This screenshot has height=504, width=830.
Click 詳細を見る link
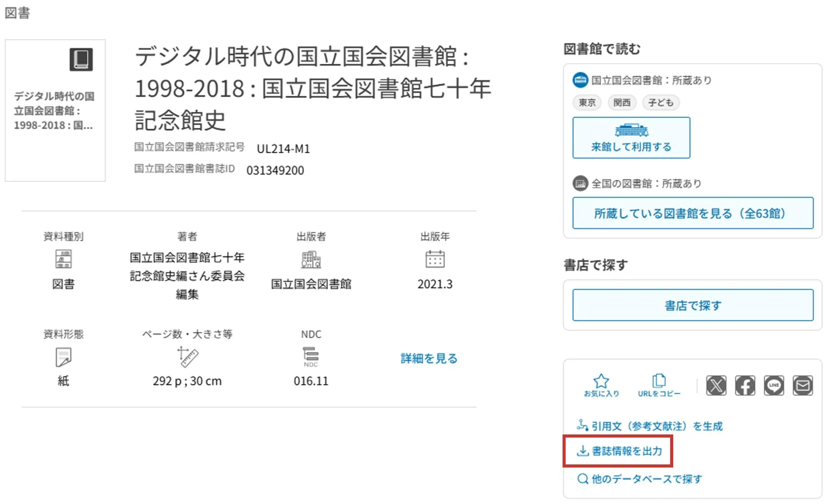(429, 358)
